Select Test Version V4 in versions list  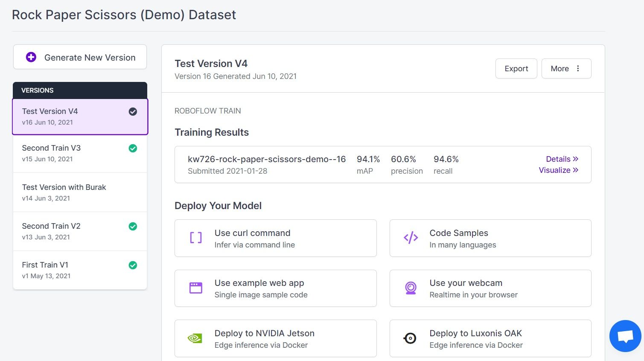(x=80, y=116)
